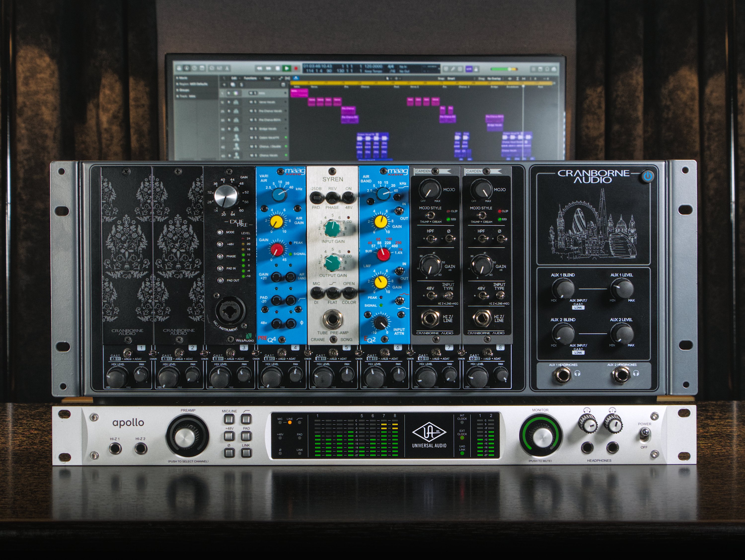
Task: Click the add track plus icon
Action: (x=224, y=85)
